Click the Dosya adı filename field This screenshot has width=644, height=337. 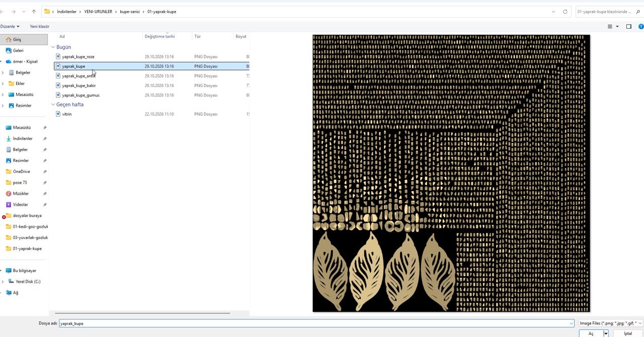[316, 323]
